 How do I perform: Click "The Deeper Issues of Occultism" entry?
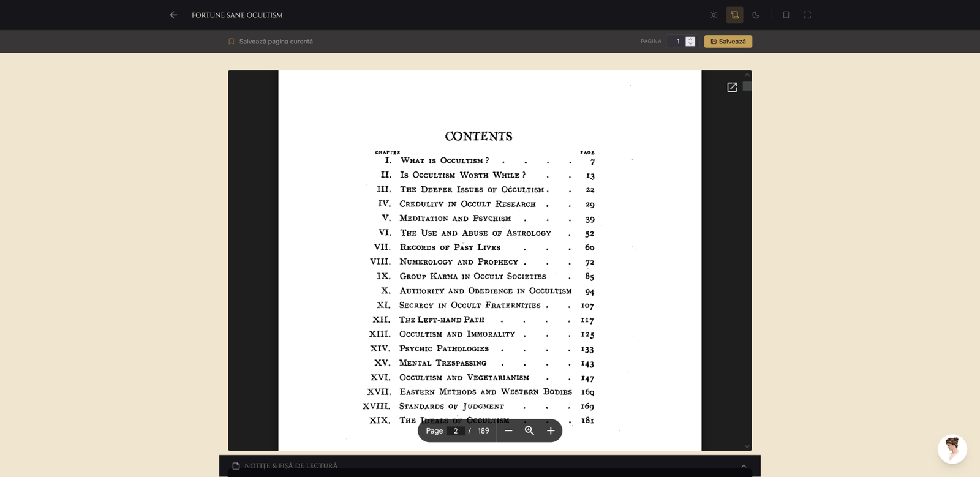tap(472, 190)
